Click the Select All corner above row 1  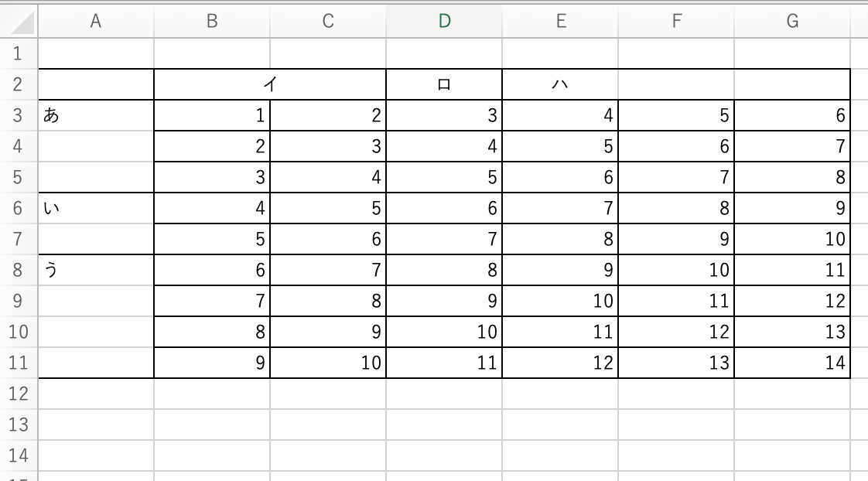17,21
